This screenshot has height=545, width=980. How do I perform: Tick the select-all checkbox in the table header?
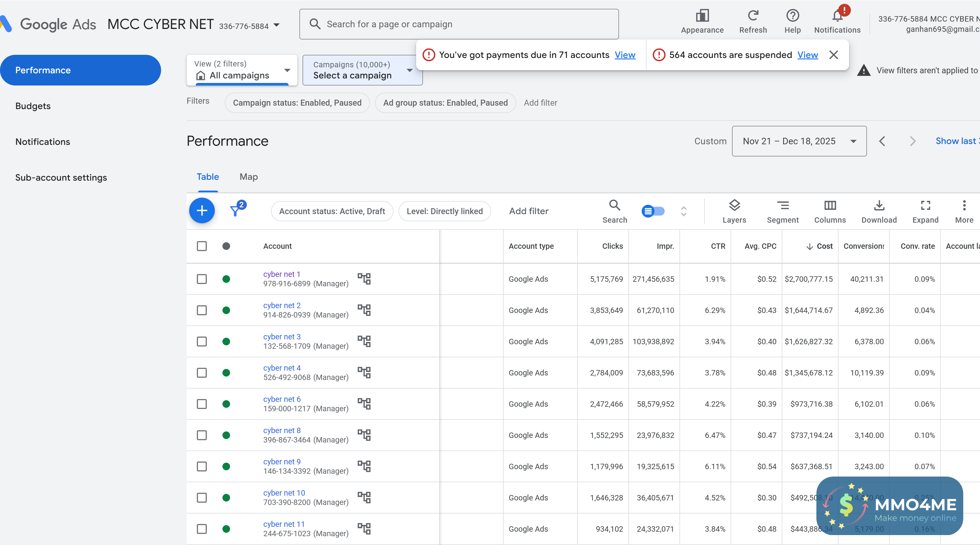click(202, 246)
